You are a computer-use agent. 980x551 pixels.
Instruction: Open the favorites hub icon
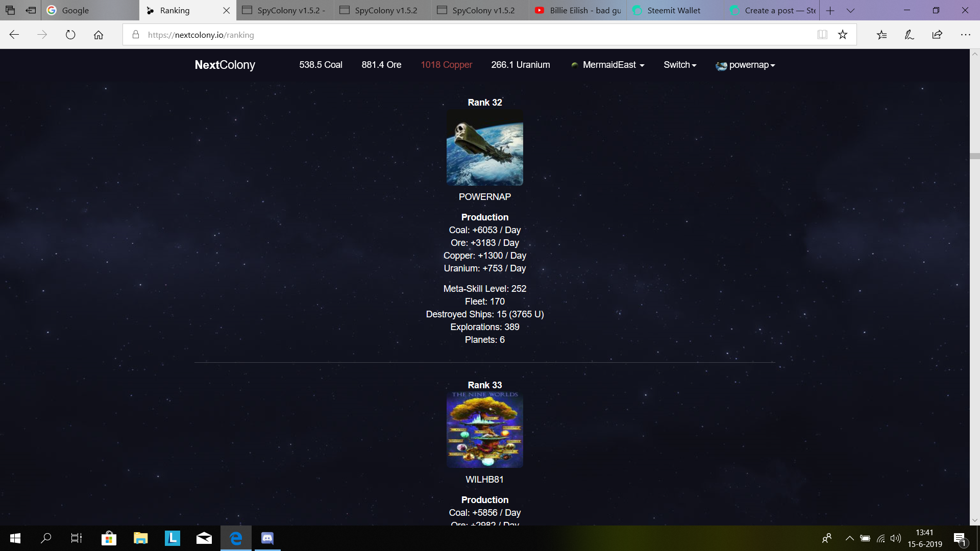(881, 35)
